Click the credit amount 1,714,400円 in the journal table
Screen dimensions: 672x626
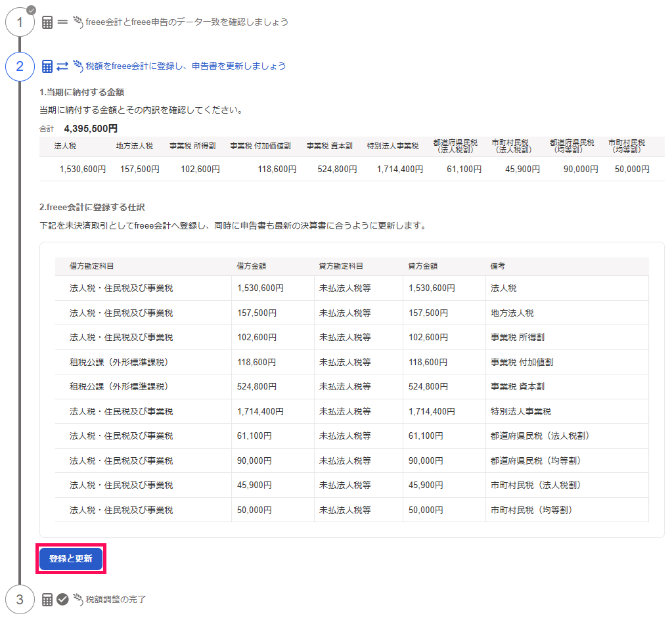point(432,412)
